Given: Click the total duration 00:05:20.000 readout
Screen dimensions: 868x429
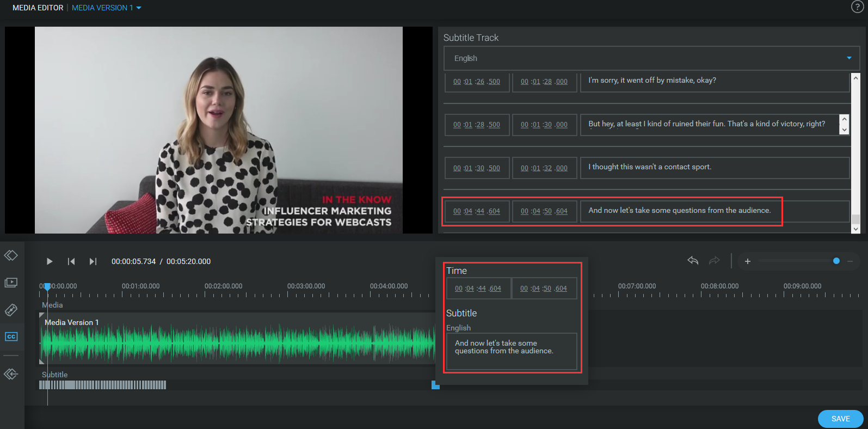Looking at the screenshot, I should pyautogui.click(x=188, y=261).
